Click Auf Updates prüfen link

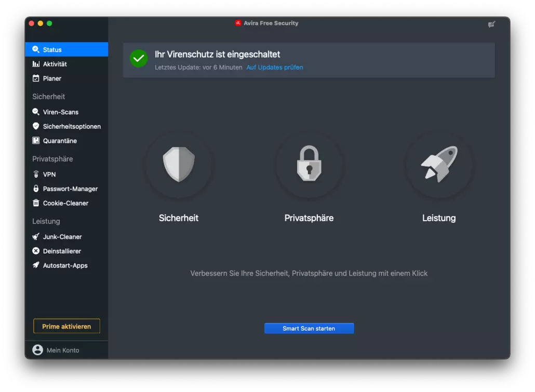click(274, 67)
